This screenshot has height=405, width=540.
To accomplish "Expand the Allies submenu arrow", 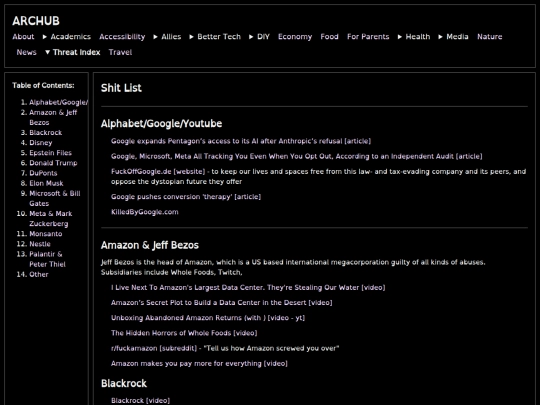I will pos(156,37).
